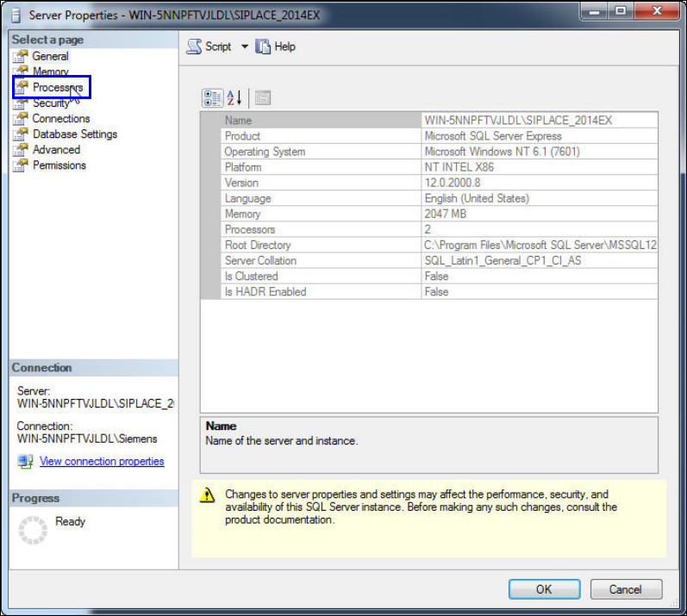Click the Connections page icon

tap(20, 119)
